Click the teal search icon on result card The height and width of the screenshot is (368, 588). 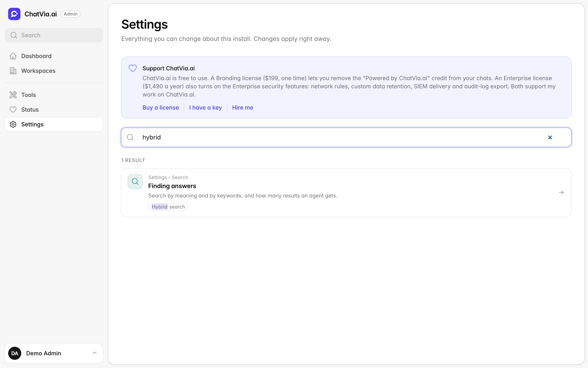tap(135, 182)
